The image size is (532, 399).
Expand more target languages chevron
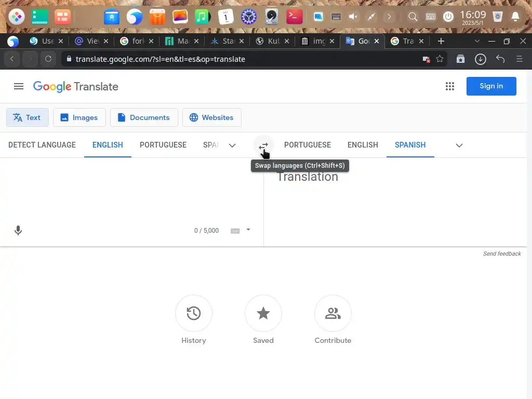(459, 145)
